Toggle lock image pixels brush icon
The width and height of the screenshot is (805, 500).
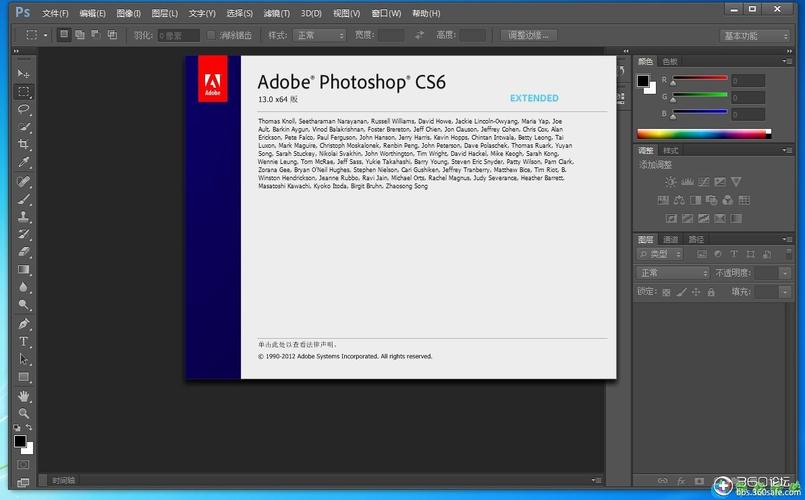[x=681, y=292]
